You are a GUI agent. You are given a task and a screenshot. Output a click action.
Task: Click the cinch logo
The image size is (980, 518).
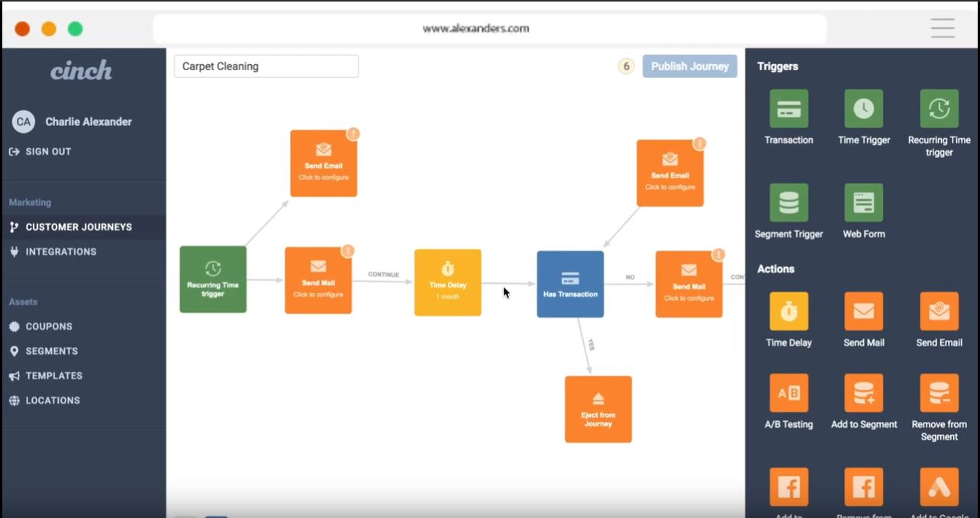(82, 71)
